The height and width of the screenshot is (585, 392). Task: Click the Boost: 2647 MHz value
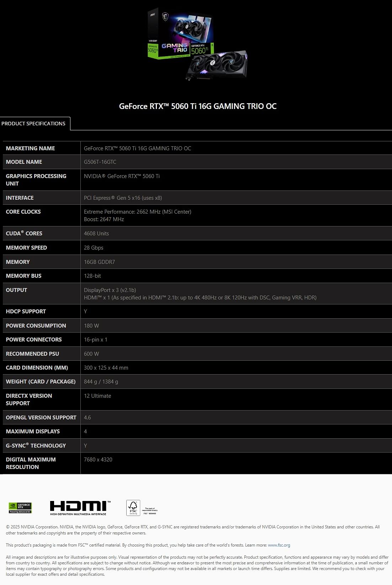click(104, 219)
